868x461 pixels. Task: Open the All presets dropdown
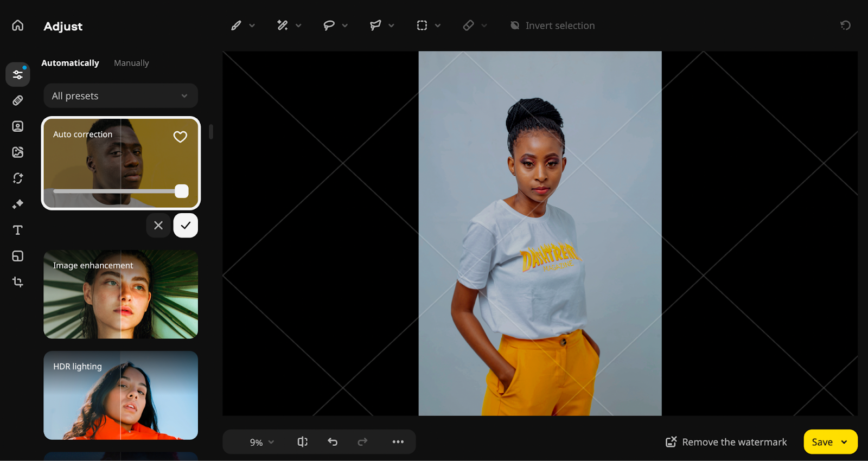pos(120,96)
